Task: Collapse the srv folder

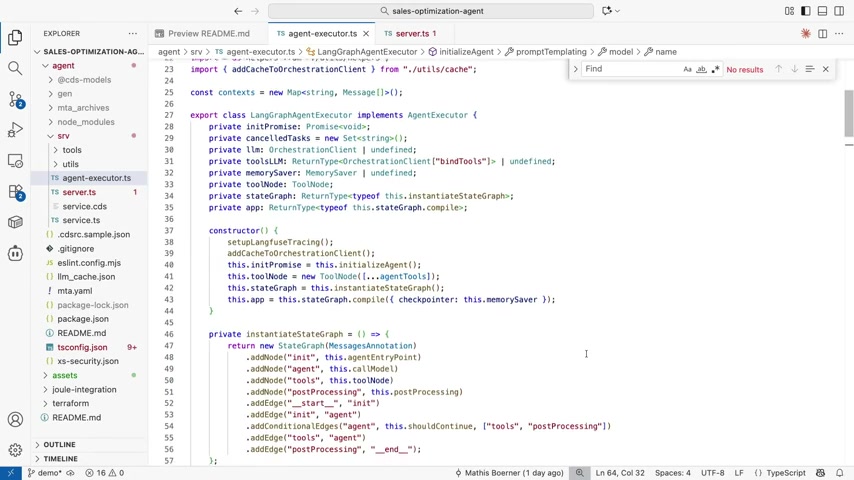Action: 89,136
